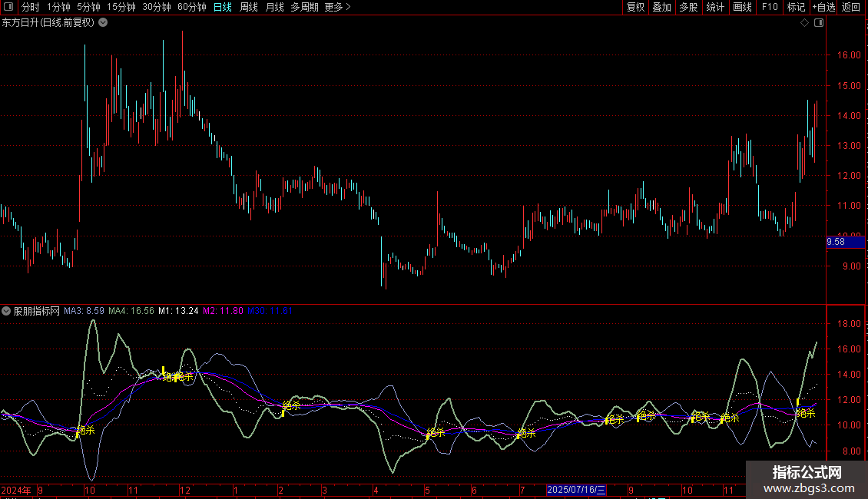The height and width of the screenshot is (499, 868).
Task: Click the MA3: 8.59 value label
Action: point(84,311)
